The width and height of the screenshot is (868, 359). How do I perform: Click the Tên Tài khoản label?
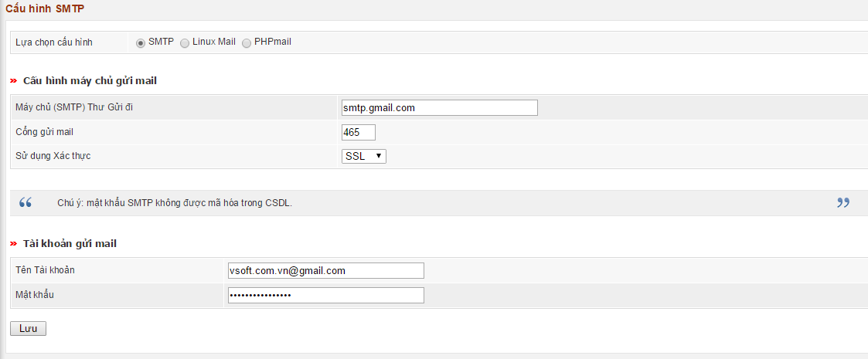point(45,269)
